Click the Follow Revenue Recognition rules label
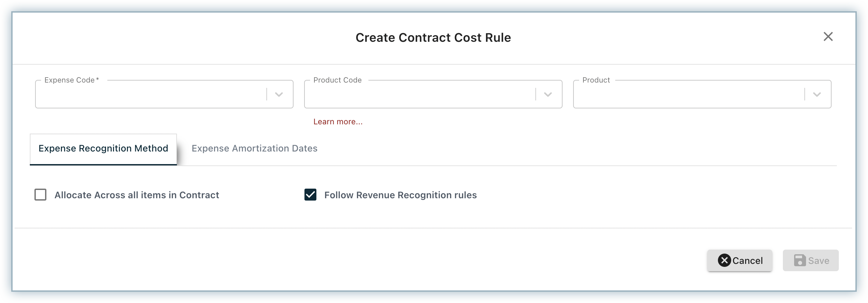Image resolution: width=868 pixels, height=303 pixels. pyautogui.click(x=400, y=195)
